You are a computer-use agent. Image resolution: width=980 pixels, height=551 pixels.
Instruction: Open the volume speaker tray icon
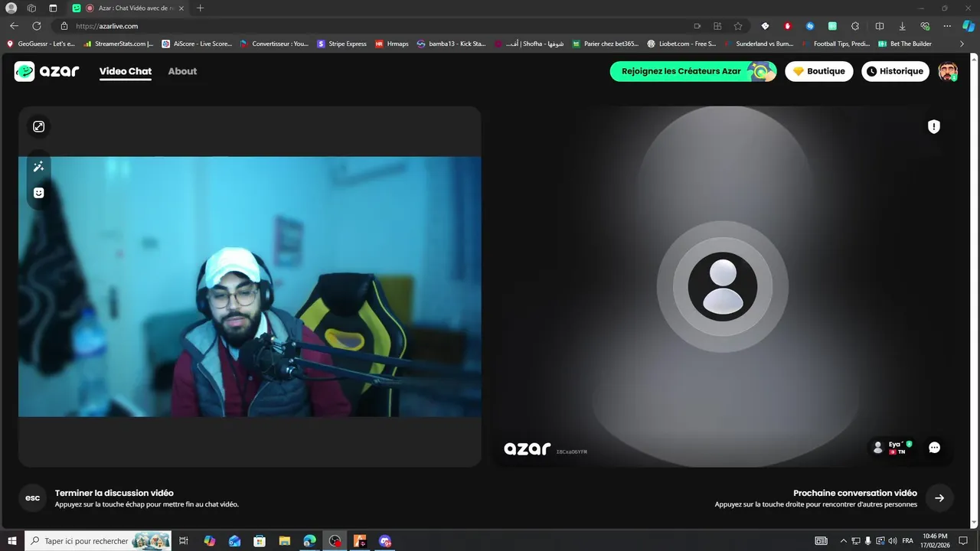pyautogui.click(x=893, y=541)
